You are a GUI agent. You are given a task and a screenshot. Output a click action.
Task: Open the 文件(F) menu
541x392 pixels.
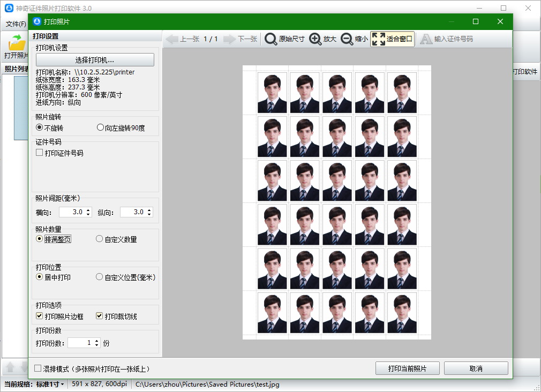point(16,24)
